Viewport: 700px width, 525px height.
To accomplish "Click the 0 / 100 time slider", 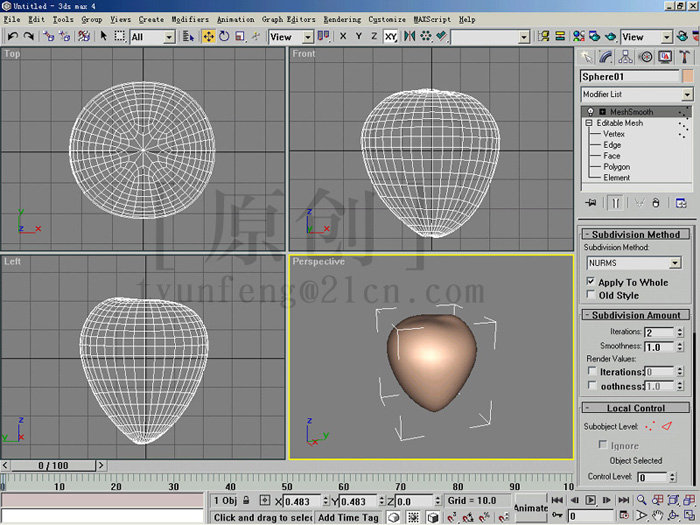I will [x=53, y=466].
